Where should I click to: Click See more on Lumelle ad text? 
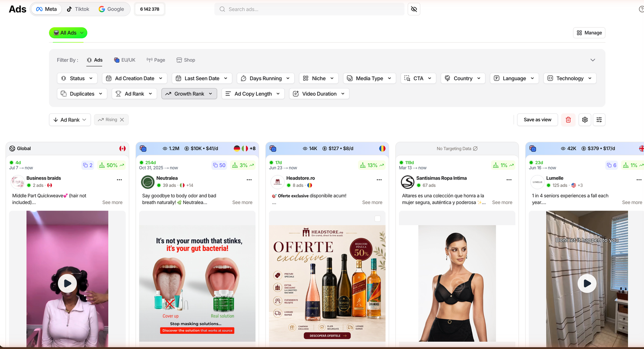pyautogui.click(x=632, y=202)
